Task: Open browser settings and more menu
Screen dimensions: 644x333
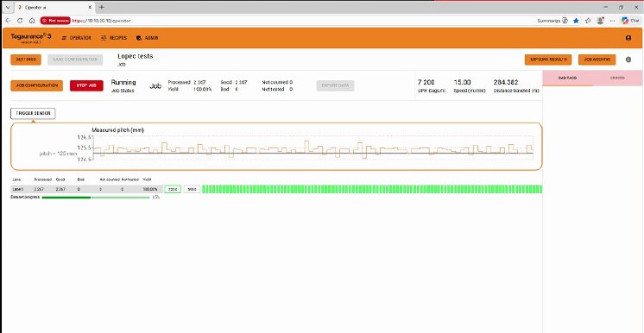Action: pyautogui.click(x=612, y=21)
